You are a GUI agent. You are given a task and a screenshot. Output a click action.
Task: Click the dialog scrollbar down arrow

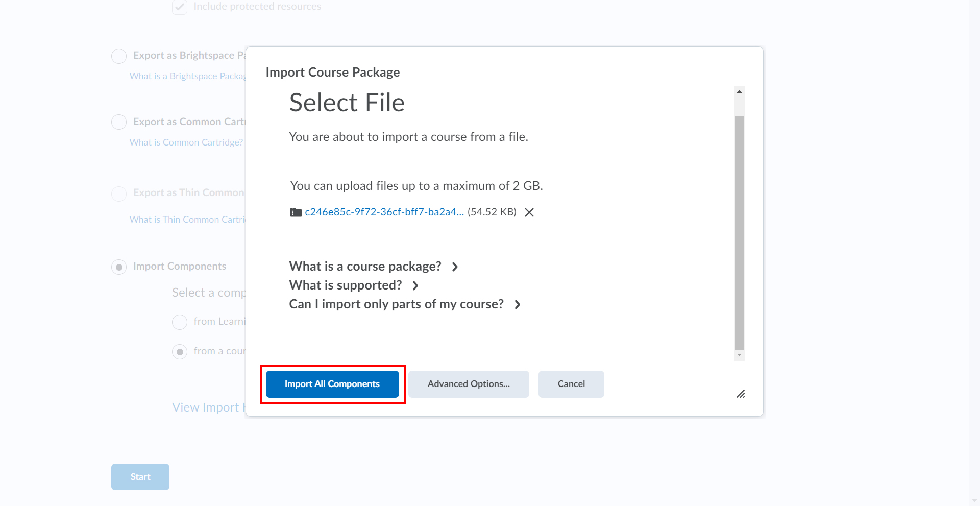pos(739,355)
